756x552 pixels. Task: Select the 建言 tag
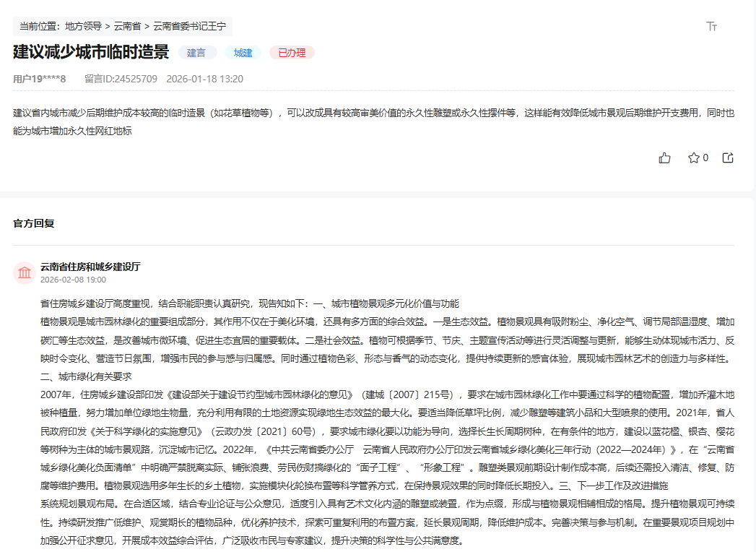[x=199, y=52]
